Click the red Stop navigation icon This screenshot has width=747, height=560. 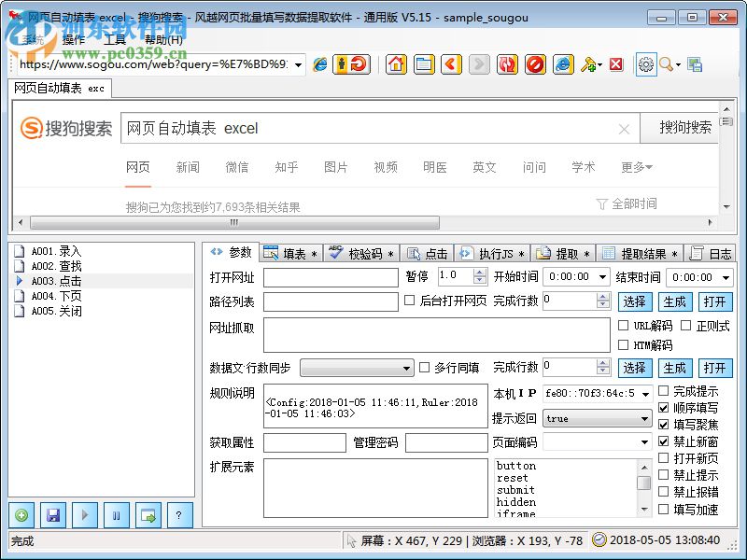534,64
